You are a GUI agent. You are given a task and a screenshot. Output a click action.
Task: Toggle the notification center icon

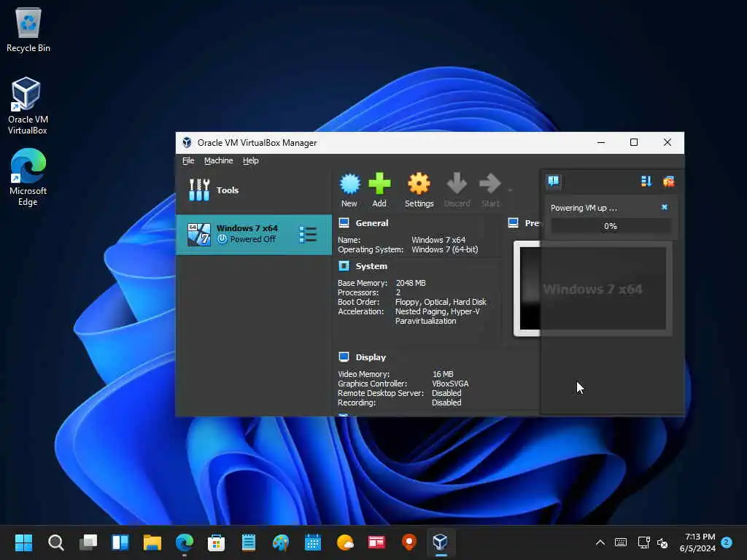click(x=554, y=182)
